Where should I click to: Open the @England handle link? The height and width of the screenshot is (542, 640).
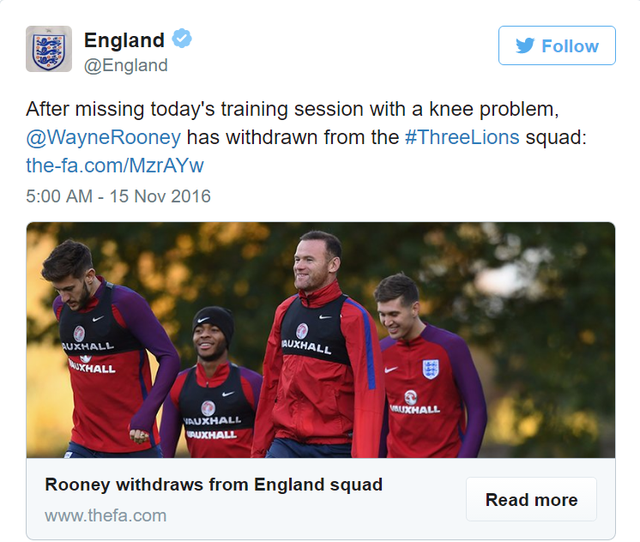[126, 65]
